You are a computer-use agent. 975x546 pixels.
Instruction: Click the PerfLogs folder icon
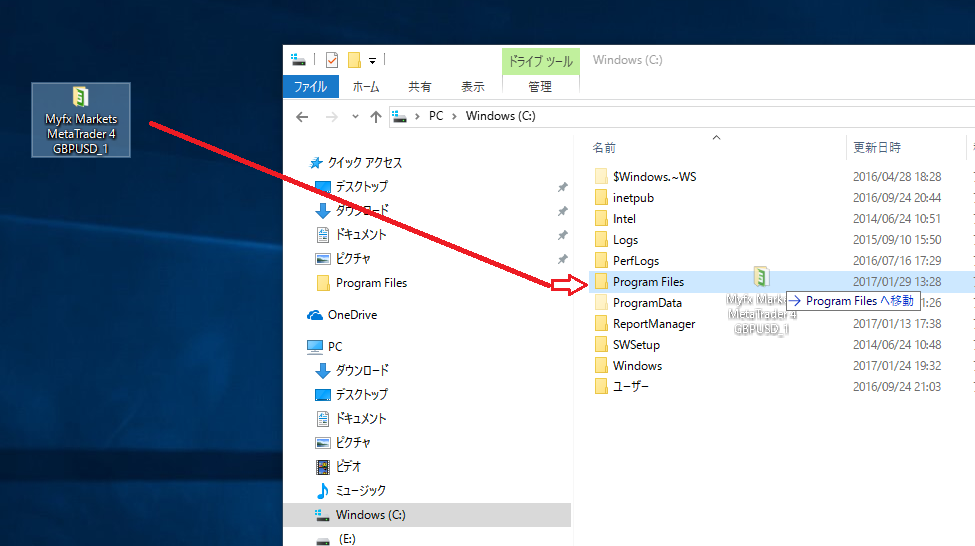[601, 261]
